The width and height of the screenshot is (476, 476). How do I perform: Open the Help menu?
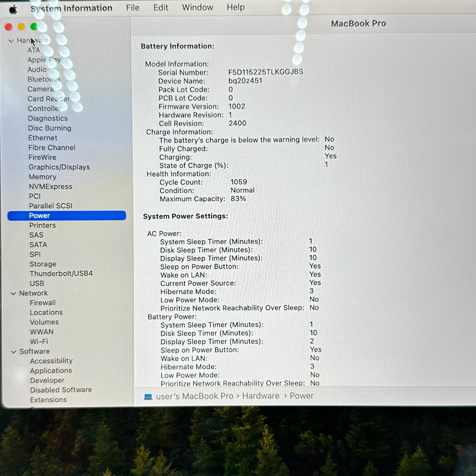pos(236,7)
